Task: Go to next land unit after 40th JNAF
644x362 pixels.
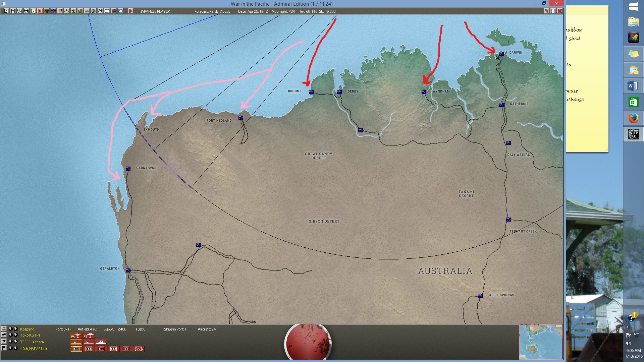Action: click(15, 348)
